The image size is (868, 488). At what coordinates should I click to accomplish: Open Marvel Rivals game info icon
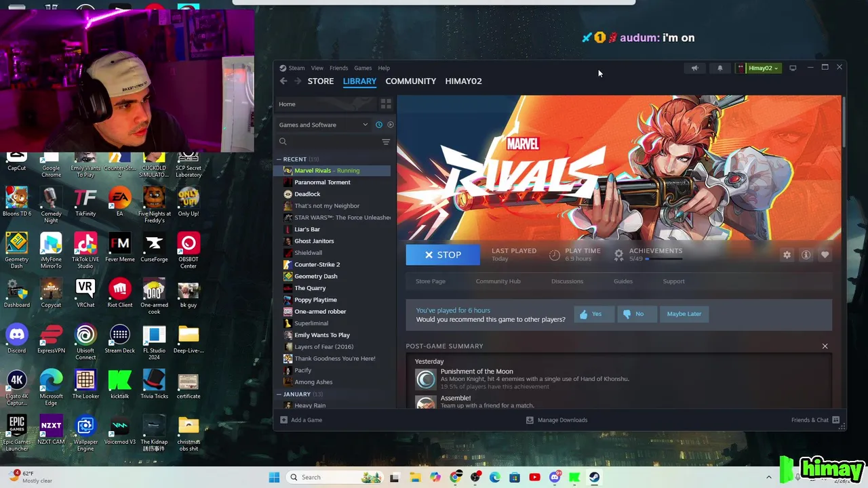pyautogui.click(x=806, y=255)
